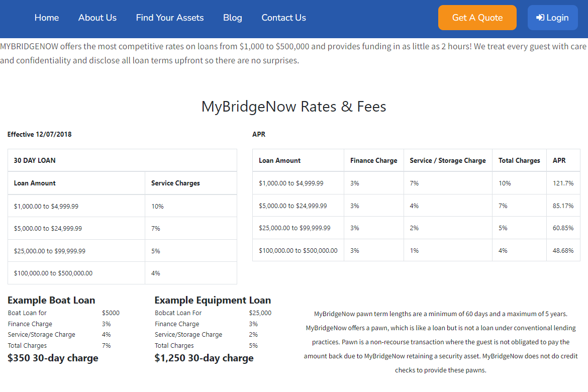Click the login arrow icon
The width and height of the screenshot is (588, 392).
pos(540,18)
